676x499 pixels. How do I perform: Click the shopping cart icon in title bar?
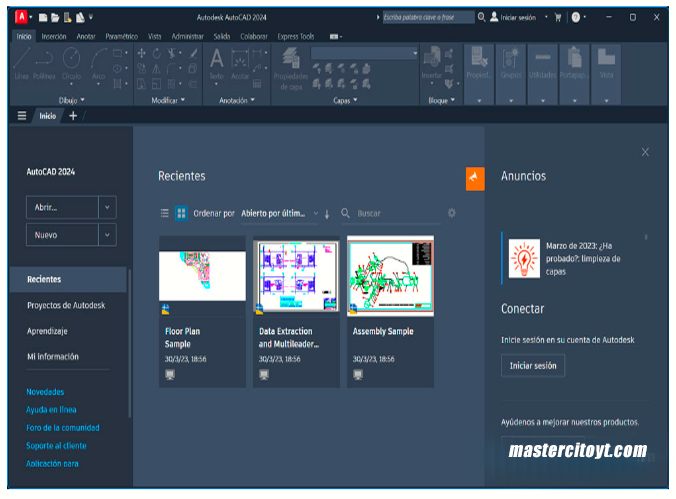558,18
